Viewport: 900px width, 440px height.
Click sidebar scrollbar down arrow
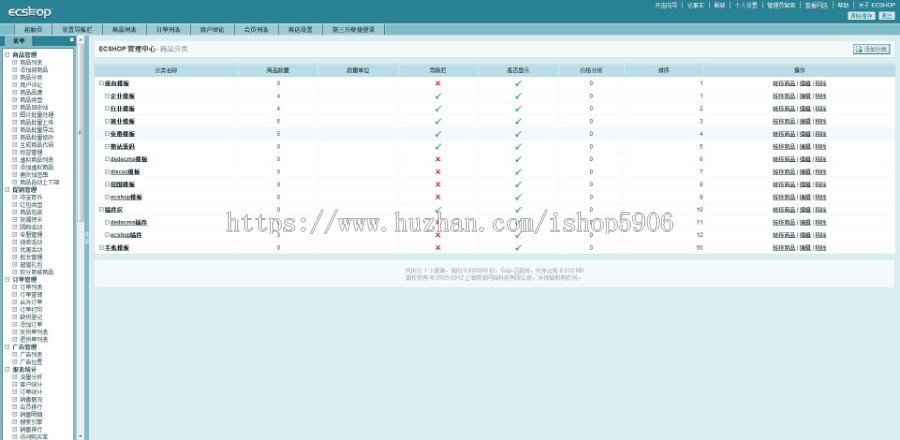click(x=80, y=437)
